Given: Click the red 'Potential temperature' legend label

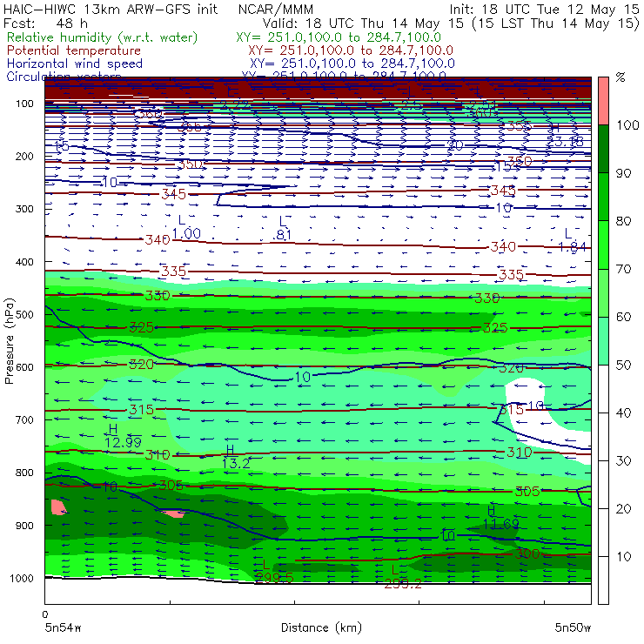Looking at the screenshot, I should click(74, 50).
